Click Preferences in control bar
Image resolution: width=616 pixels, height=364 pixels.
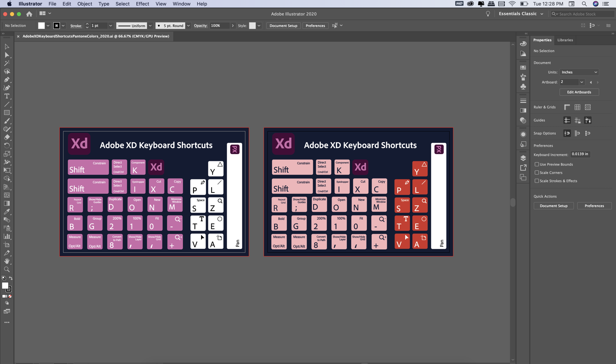point(315,26)
